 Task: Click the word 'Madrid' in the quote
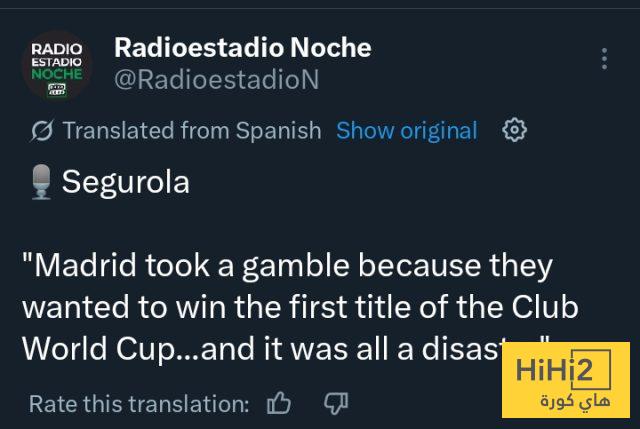tap(85, 267)
